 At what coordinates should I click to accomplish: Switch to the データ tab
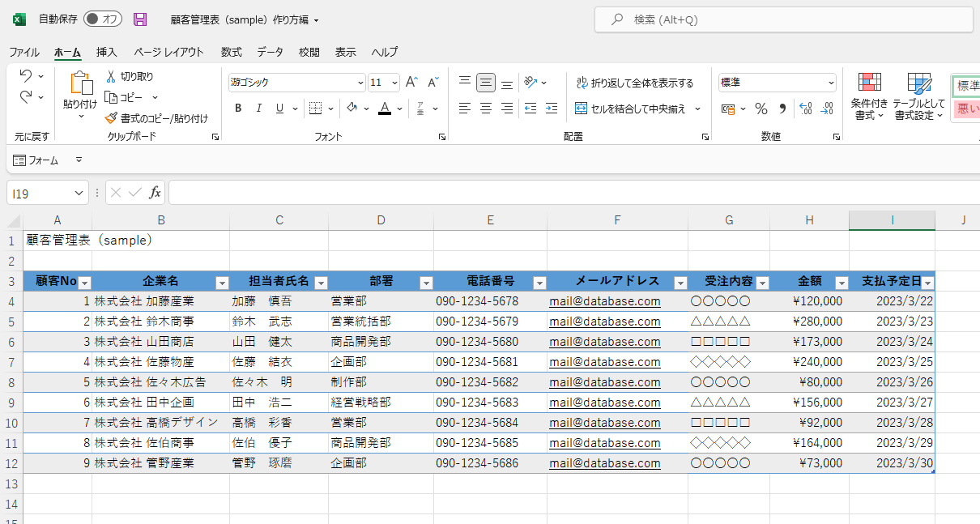(x=271, y=52)
